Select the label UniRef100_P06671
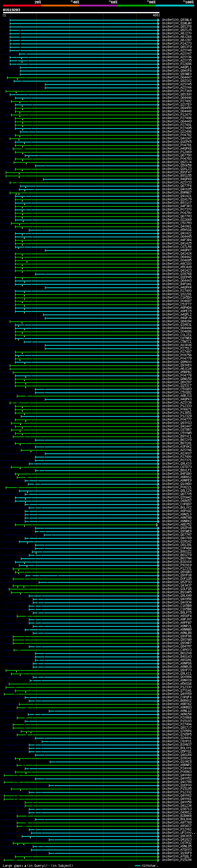 (x=177, y=410)
